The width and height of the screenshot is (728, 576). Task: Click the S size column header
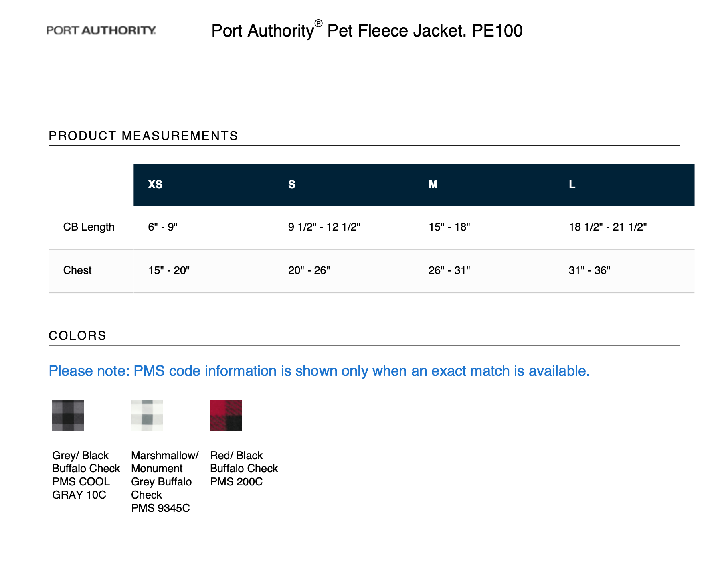point(292,185)
